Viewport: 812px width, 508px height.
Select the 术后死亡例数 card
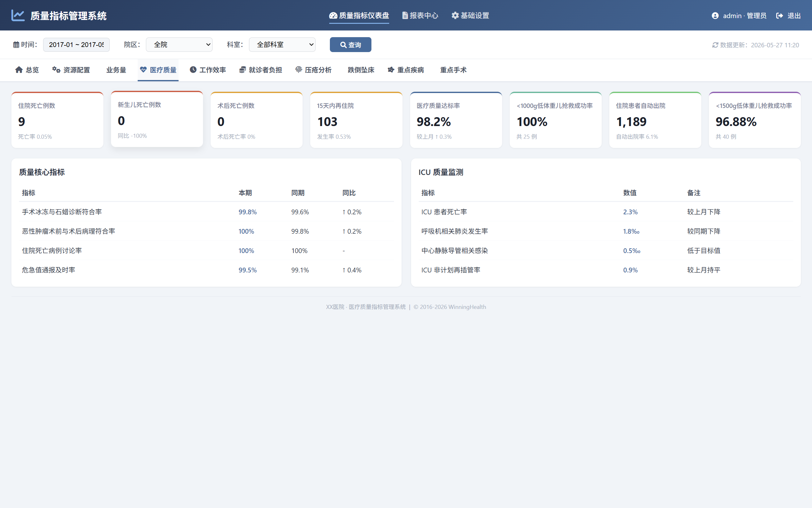tap(256, 120)
